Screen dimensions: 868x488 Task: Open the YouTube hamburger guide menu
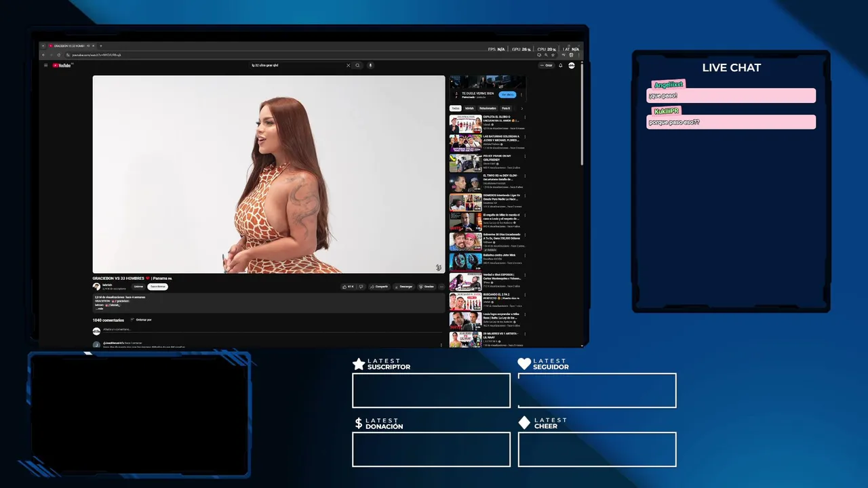[x=46, y=66]
